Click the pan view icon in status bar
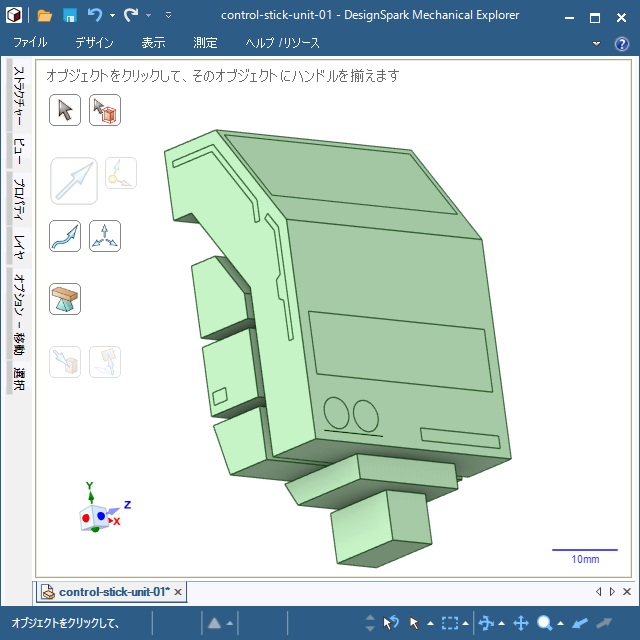This screenshot has width=640, height=640. coord(520,623)
